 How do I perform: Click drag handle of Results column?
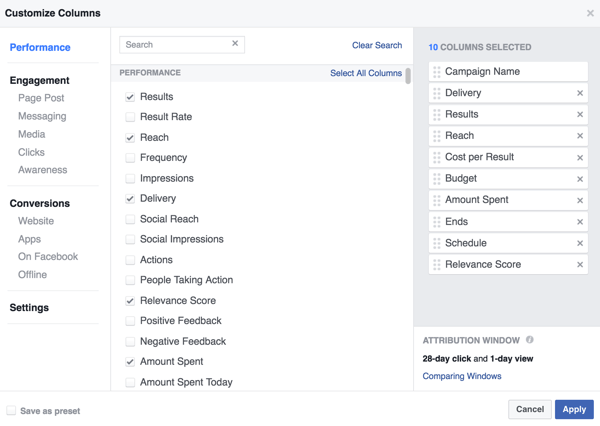click(437, 114)
